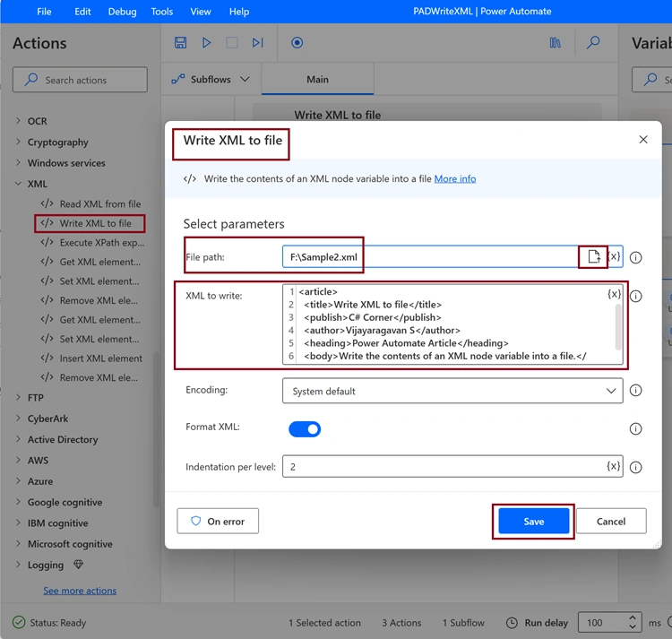
Task: Start the recorder icon in toolbar
Action: (297, 43)
